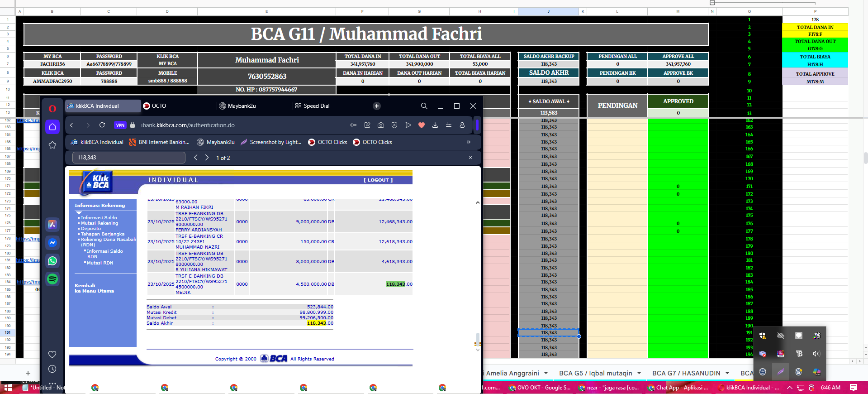
Task: Open the bookmarks star in Opera sidebar
Action: point(52,145)
